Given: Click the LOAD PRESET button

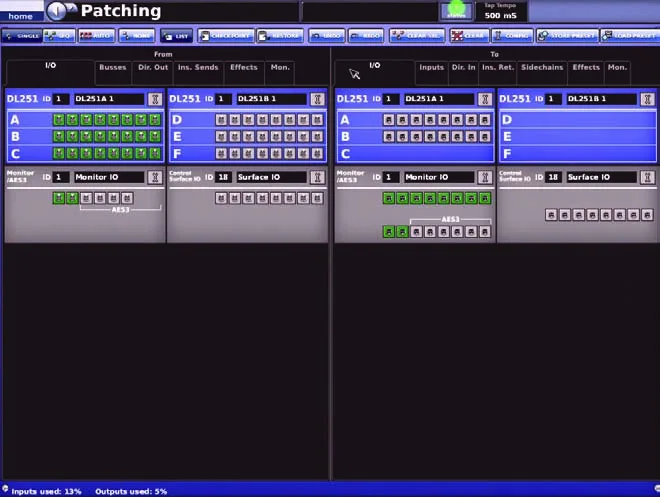Looking at the screenshot, I should point(630,36).
